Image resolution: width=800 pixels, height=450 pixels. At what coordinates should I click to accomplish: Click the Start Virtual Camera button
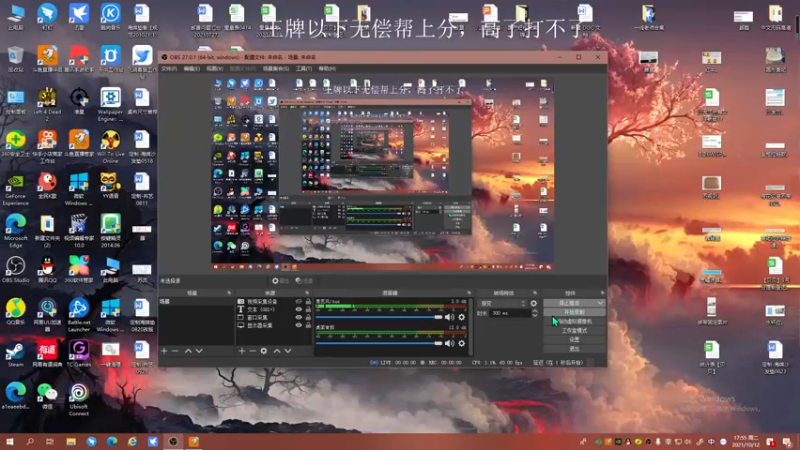574,321
